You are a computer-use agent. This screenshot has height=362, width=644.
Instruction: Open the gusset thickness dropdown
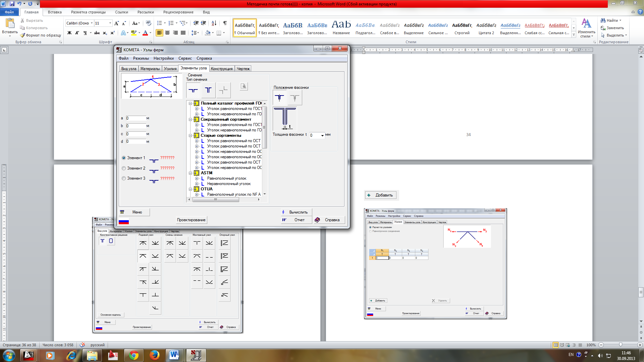(x=322, y=135)
